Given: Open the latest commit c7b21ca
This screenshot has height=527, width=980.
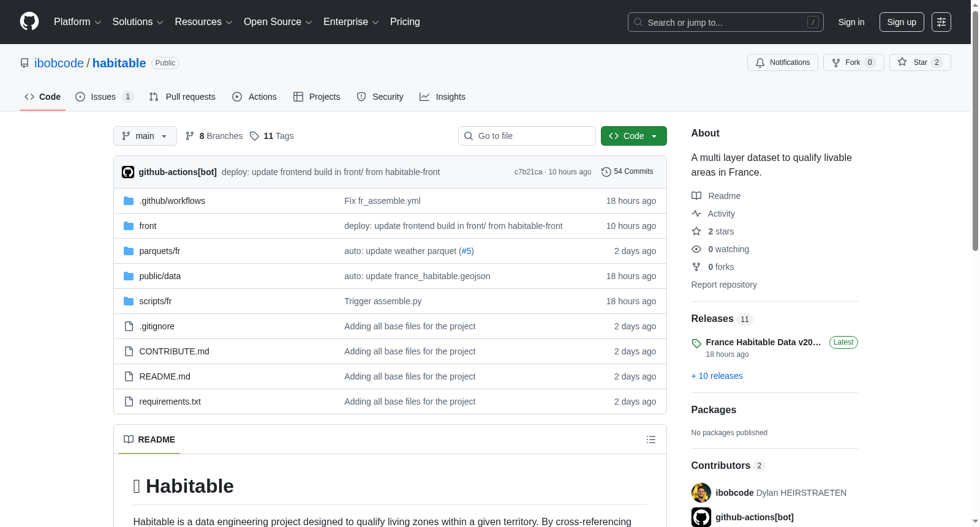Looking at the screenshot, I should tap(528, 172).
